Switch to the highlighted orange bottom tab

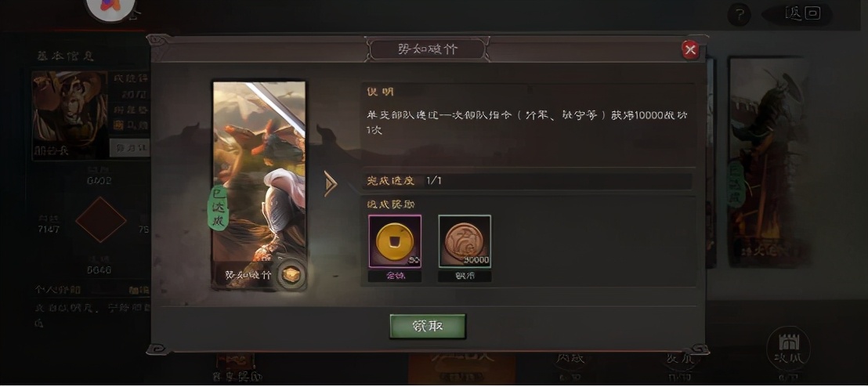point(461,370)
